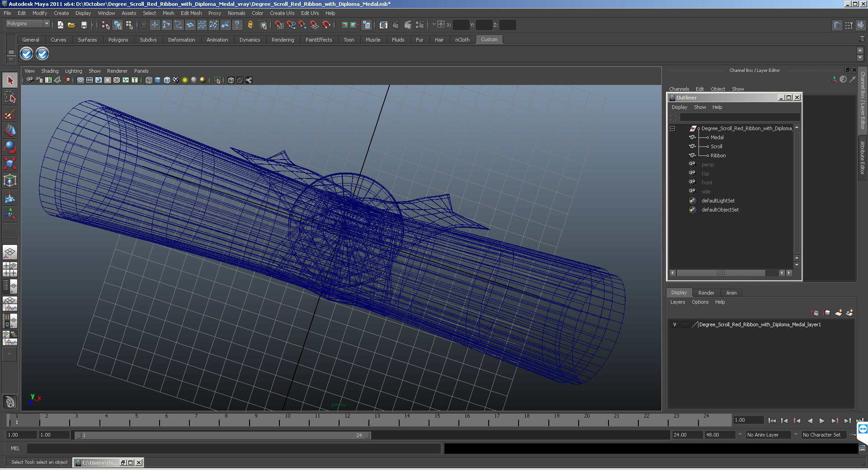This screenshot has height=470, width=868.
Task: Click Snap to curves magnet icon
Action: pyautogui.click(x=291, y=25)
